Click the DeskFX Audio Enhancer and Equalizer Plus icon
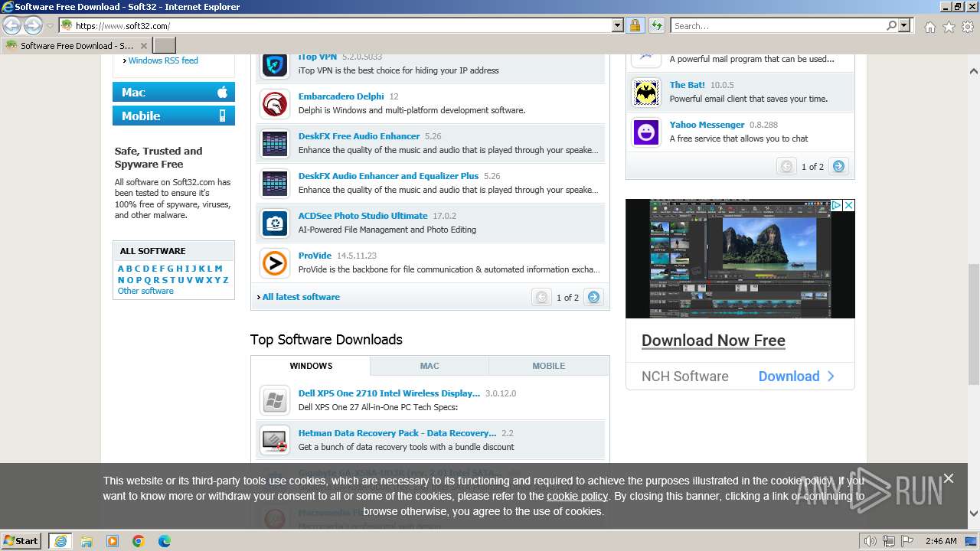 (x=274, y=183)
